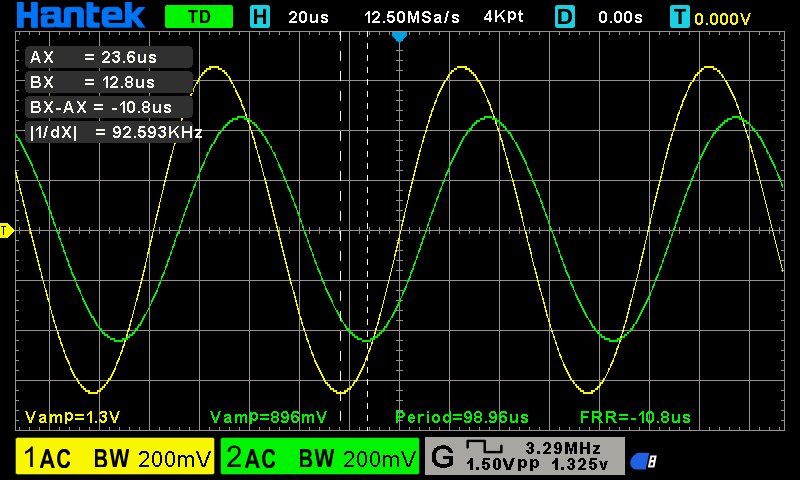
Task: Click the T trigger level icon
Action: point(680,17)
